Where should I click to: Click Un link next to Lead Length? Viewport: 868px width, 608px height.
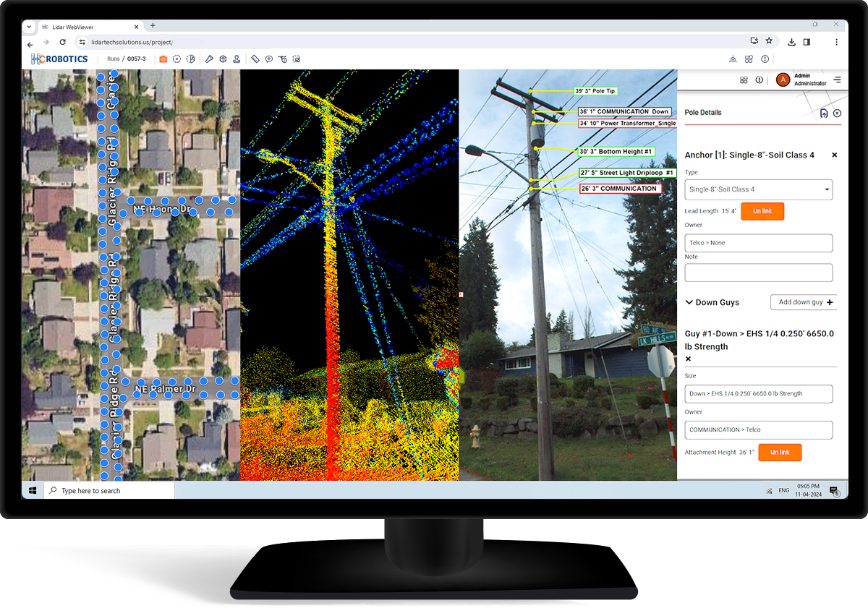click(x=762, y=211)
